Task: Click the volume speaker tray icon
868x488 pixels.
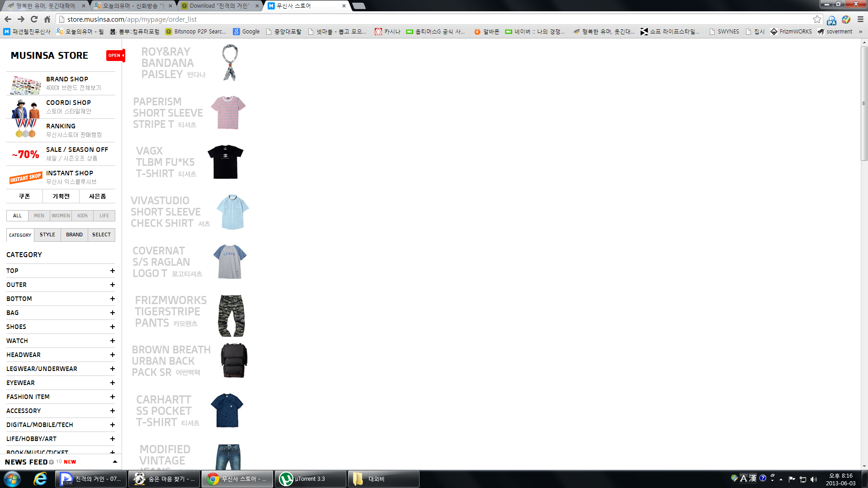Action: (814, 479)
